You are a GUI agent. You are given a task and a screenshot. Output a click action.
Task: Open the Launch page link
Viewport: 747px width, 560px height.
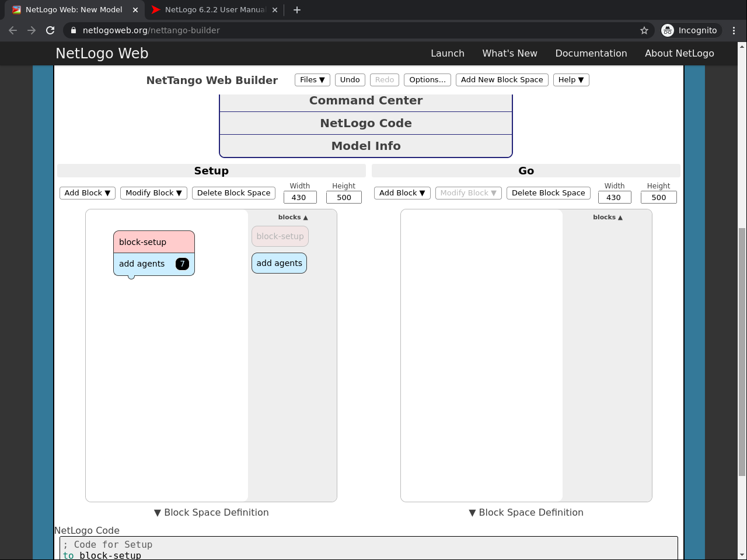pyautogui.click(x=448, y=53)
